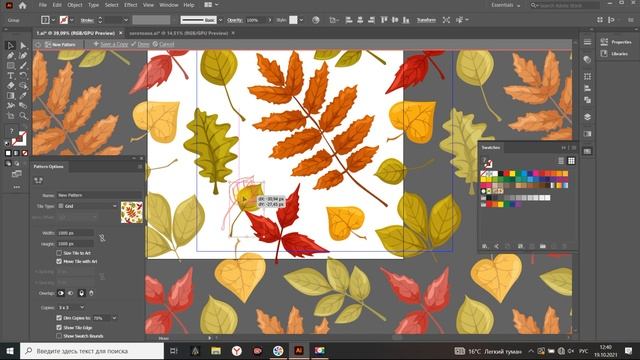The width and height of the screenshot is (640, 360).
Task: Select the Curvature tool
Action: [23, 56]
